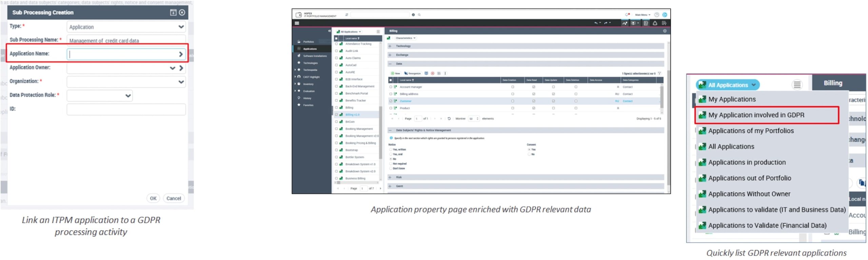Click list menu icon beside All Applications
This screenshot has width=868, height=260.
click(x=797, y=85)
